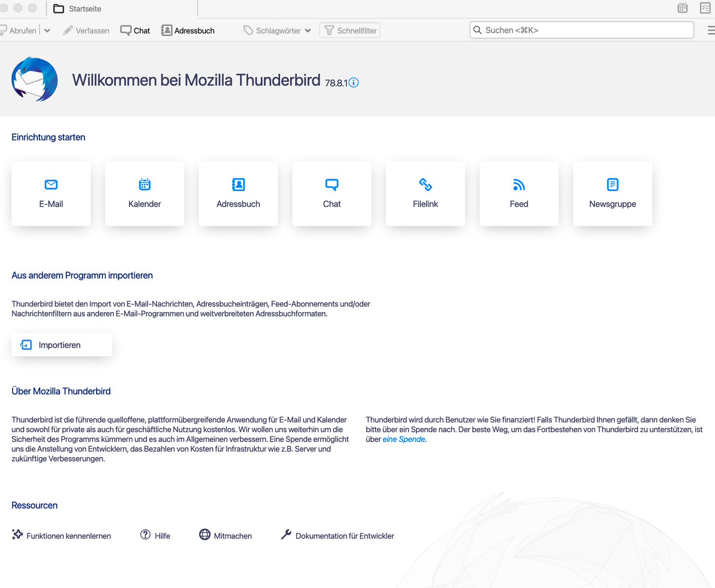The width and height of the screenshot is (715, 588).
Task: Click the tag icon beside Schlagwörter
Action: (x=248, y=30)
